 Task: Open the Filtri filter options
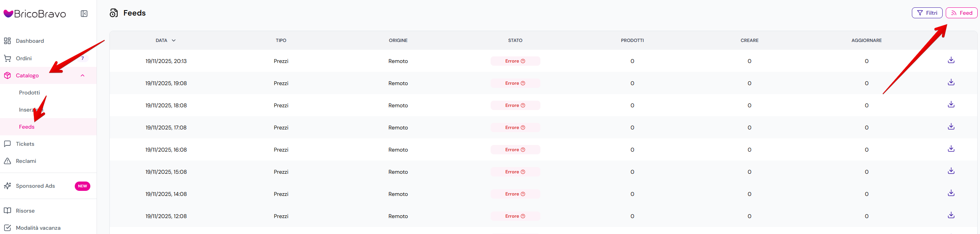click(927, 13)
